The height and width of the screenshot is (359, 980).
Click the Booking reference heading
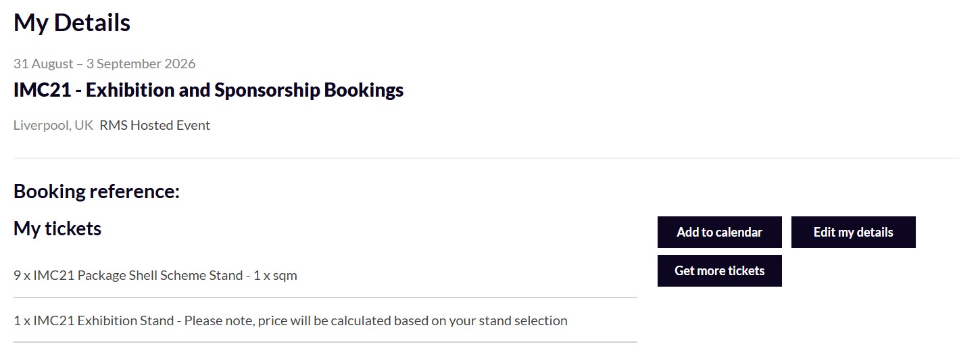[x=97, y=191]
